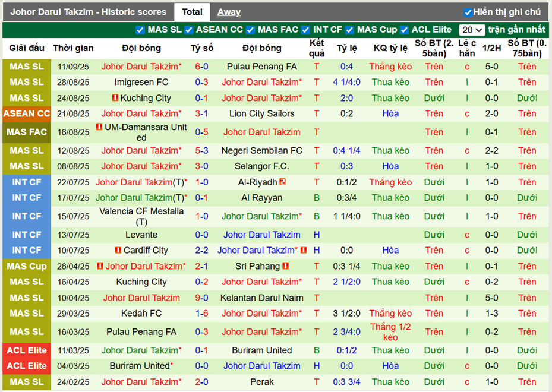Click the 2-0 score versus Perak
The height and width of the screenshot is (392, 552).
pyautogui.click(x=201, y=382)
